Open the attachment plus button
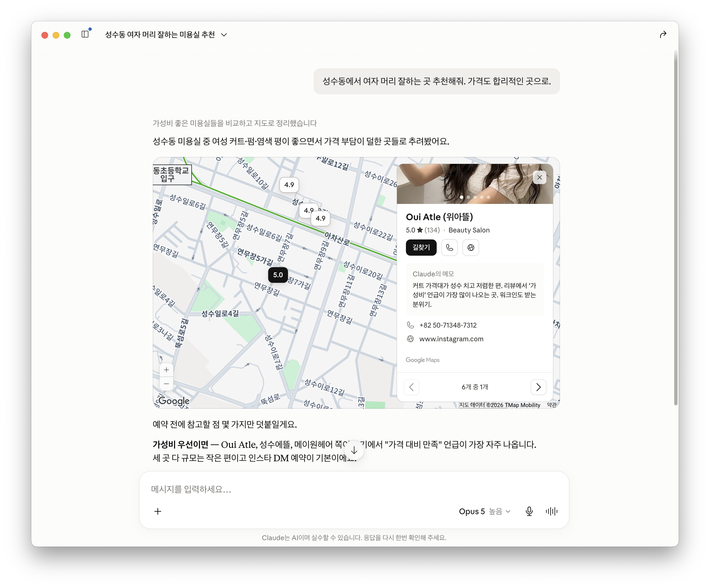The height and width of the screenshot is (588, 710). point(158,511)
